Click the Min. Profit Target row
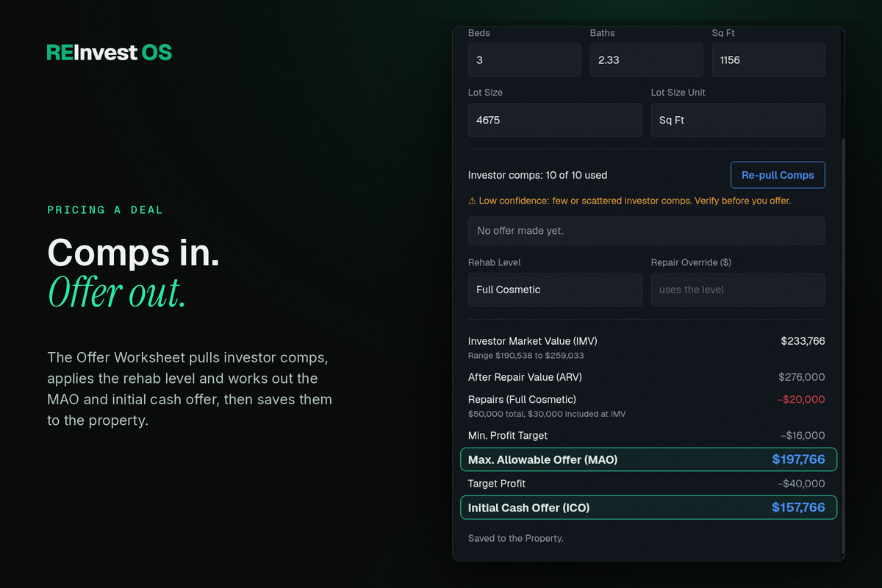Viewport: 882px width, 588px height. pos(647,435)
